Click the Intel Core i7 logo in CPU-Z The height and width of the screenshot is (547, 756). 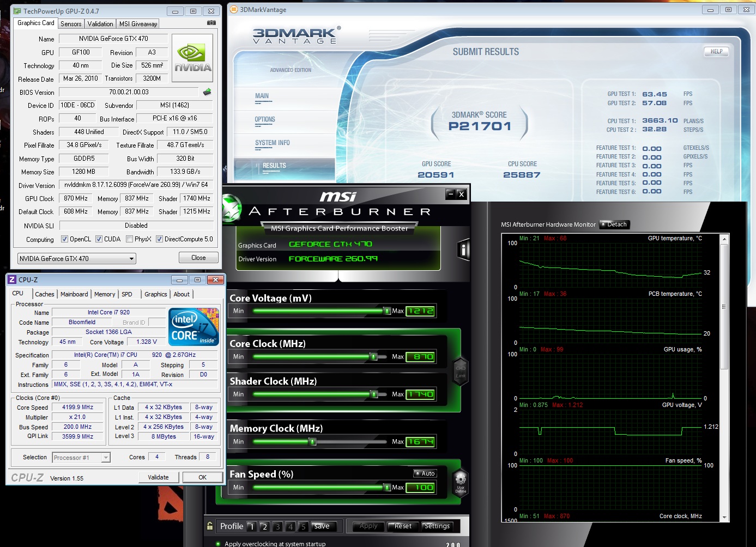[194, 327]
